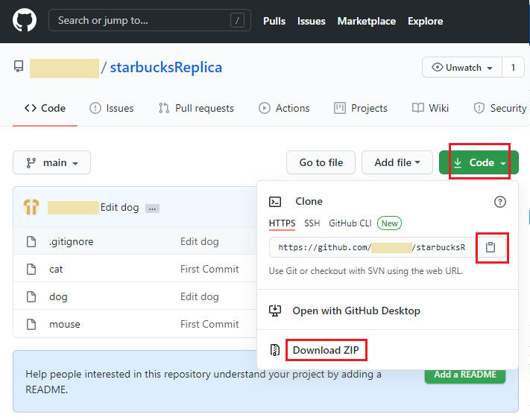Click the dog file icon
530x420 pixels.
tap(31, 297)
